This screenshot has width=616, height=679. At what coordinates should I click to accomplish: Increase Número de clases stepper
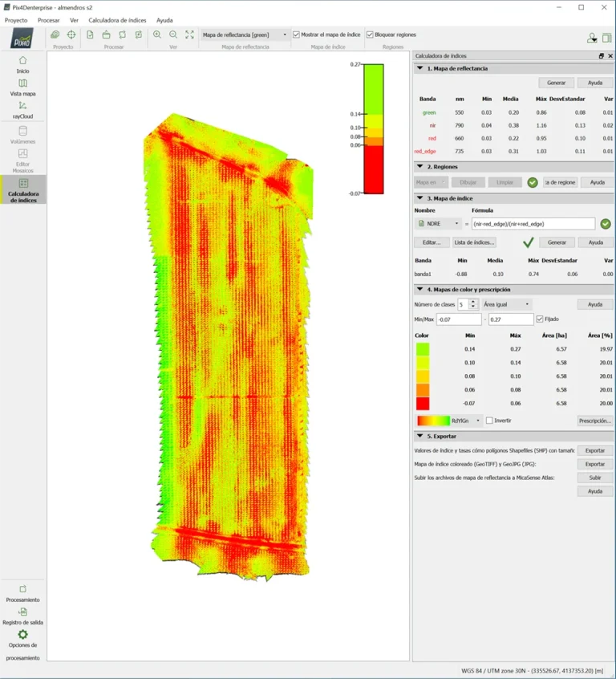click(x=473, y=302)
